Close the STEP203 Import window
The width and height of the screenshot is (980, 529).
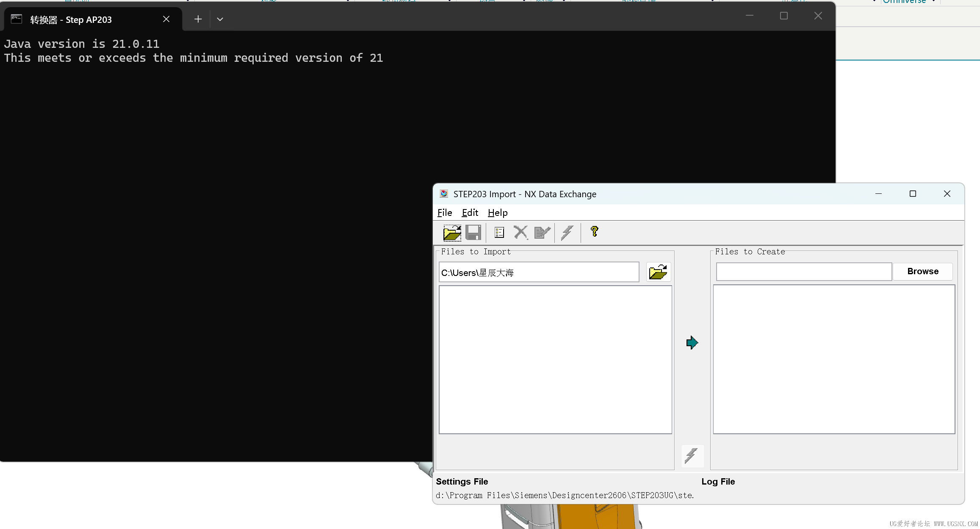point(947,193)
